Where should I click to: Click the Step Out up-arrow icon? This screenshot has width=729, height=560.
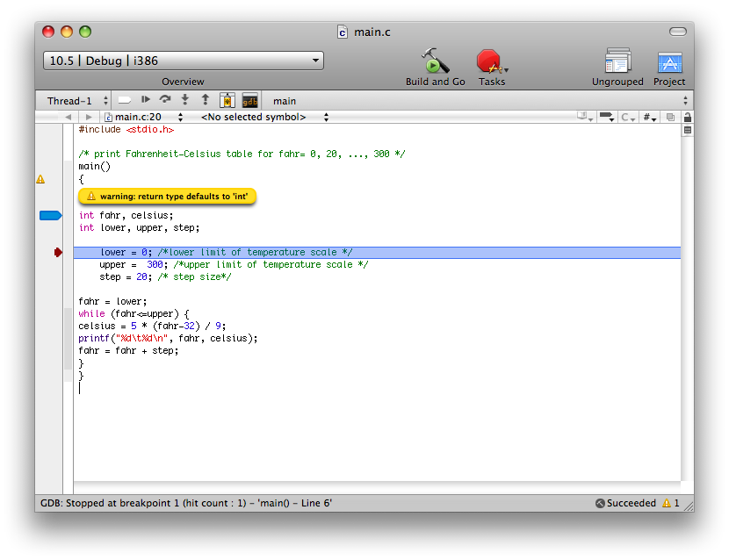coord(206,99)
